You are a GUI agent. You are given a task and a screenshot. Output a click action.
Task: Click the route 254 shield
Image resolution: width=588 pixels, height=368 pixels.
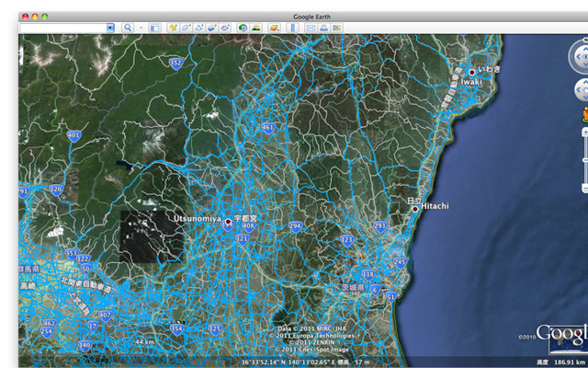47,332
